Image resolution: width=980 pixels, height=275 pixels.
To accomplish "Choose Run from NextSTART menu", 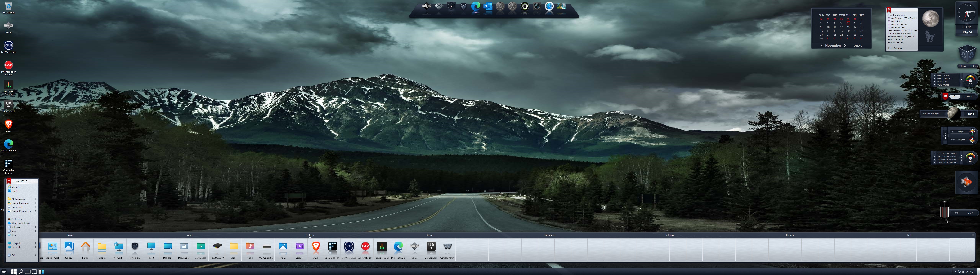I will click(14, 235).
